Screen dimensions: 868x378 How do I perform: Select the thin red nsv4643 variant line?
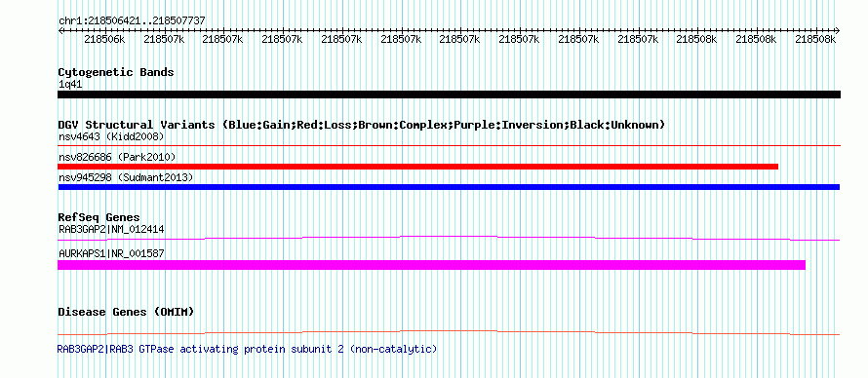(449, 146)
